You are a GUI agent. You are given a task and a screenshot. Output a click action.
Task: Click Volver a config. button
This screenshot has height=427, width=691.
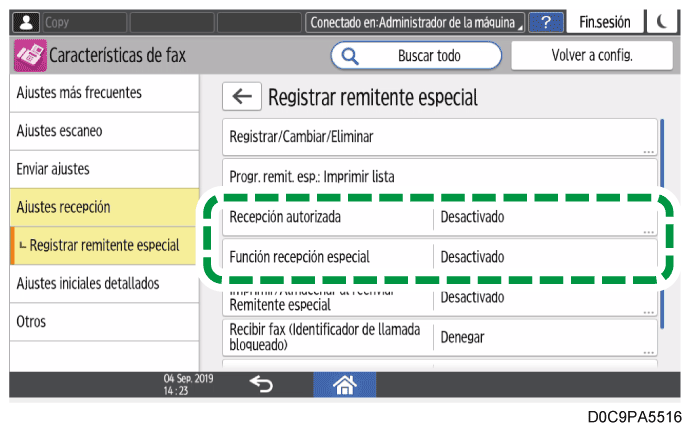[591, 56]
